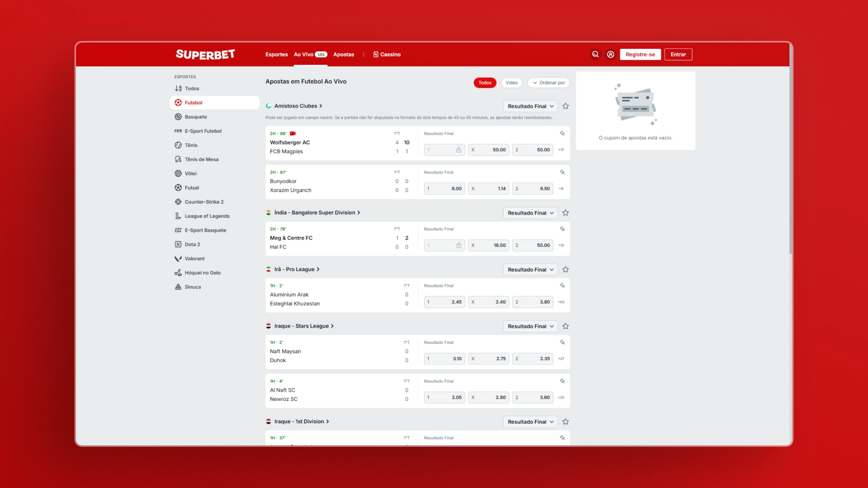Favorite the Iraque Stars League star
This screenshot has width=868, height=488.
(566, 326)
